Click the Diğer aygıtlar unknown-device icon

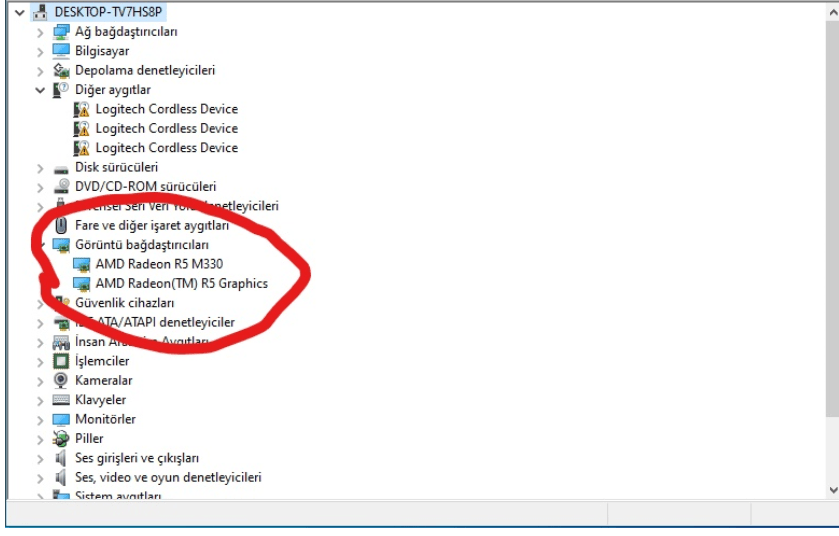(x=60, y=89)
